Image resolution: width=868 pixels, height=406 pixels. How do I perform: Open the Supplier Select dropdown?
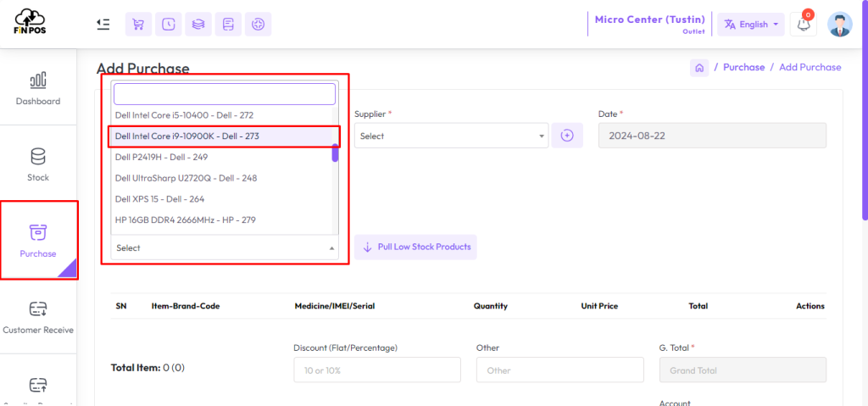(452, 136)
